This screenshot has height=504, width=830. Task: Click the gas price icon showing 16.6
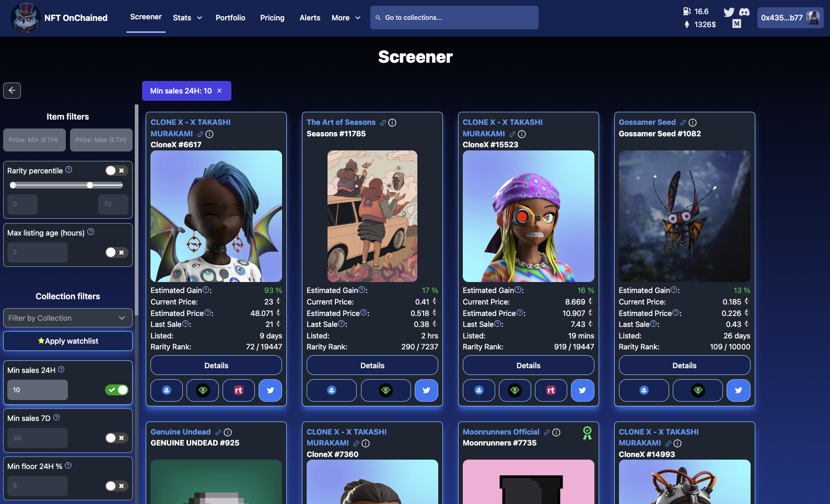[x=687, y=11]
